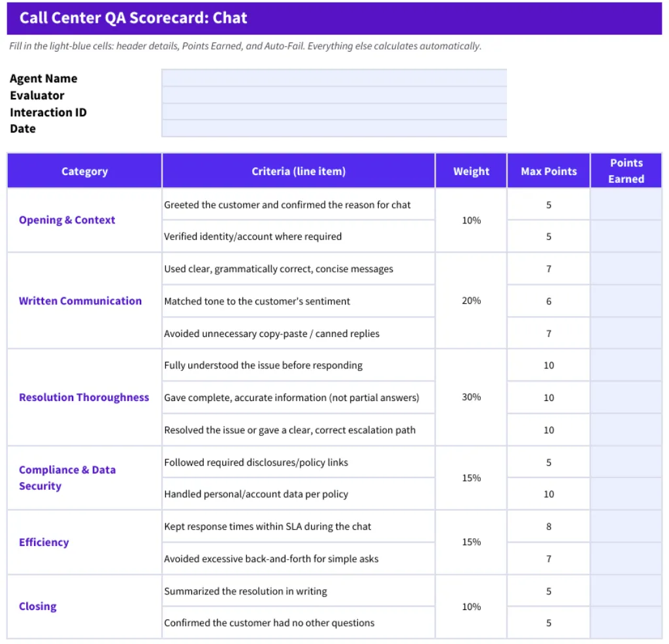Click 'Greeted the customer and confirmed' criteria text
669x644 pixels.
click(x=287, y=204)
